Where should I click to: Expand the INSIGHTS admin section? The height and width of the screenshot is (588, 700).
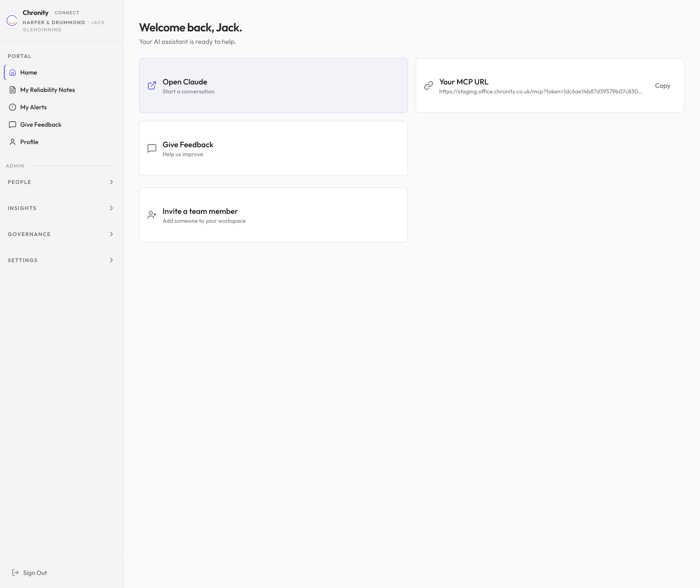tap(111, 208)
